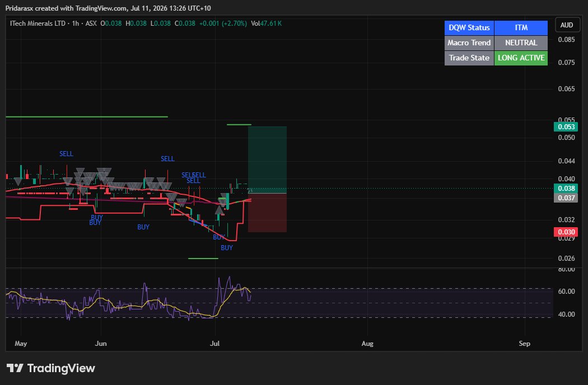Click the 0.038 current price label

point(566,189)
